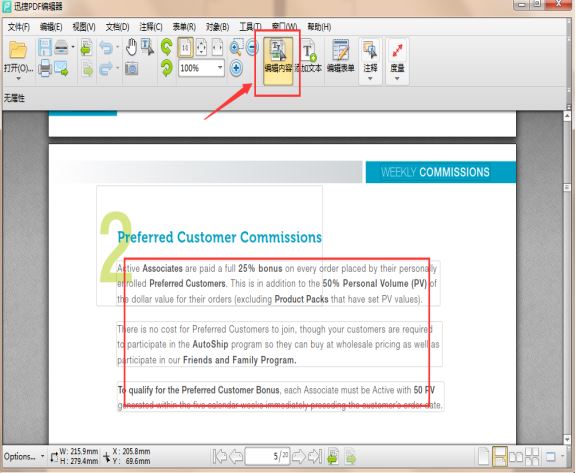Open the 帮助(H) menu

pos(319,27)
